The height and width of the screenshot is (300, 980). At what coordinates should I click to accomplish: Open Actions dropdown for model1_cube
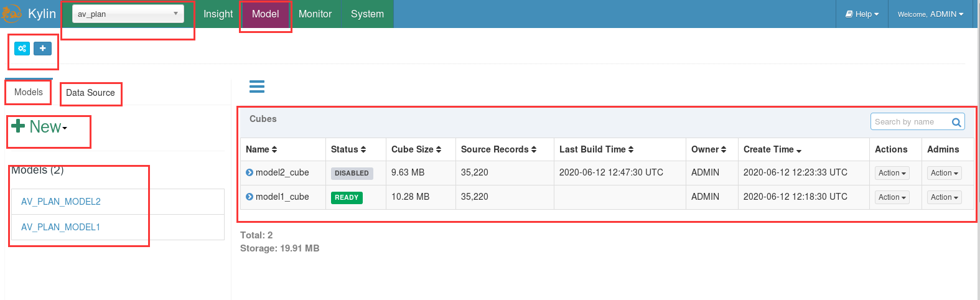892,197
